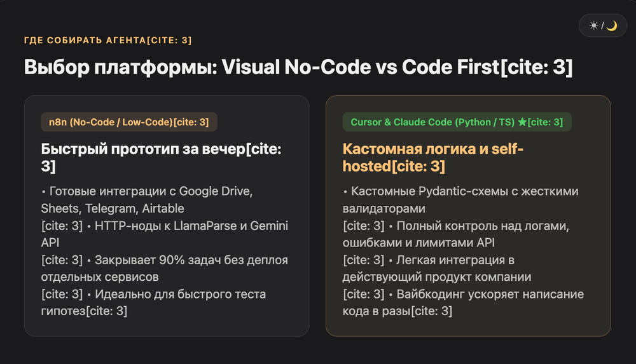Click the Cursor & Claude Code badge
Image resolution: width=636 pixels, height=364 pixels.
point(457,122)
